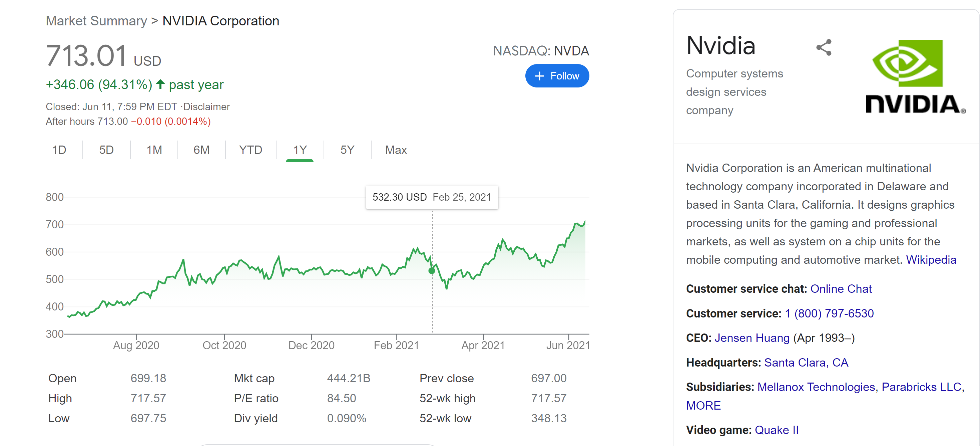Image resolution: width=980 pixels, height=446 pixels.
Task: Click the Mkt cap label
Action: click(x=254, y=378)
